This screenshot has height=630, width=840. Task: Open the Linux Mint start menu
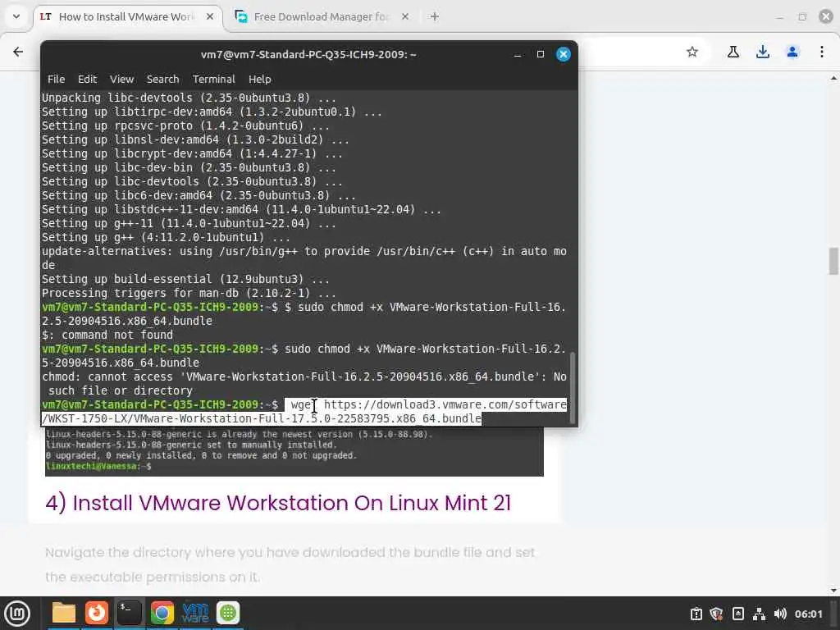17,614
